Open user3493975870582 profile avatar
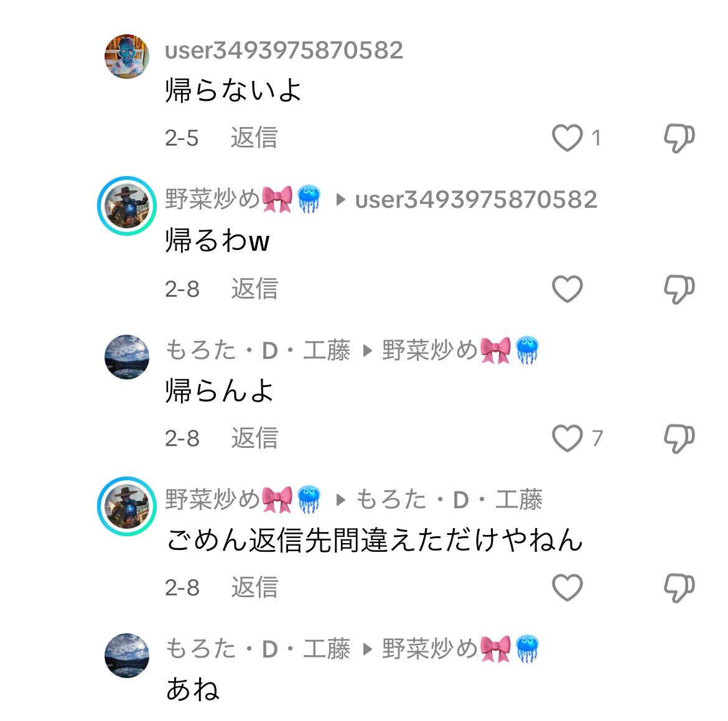Screen dimensions: 728x721 point(127,56)
